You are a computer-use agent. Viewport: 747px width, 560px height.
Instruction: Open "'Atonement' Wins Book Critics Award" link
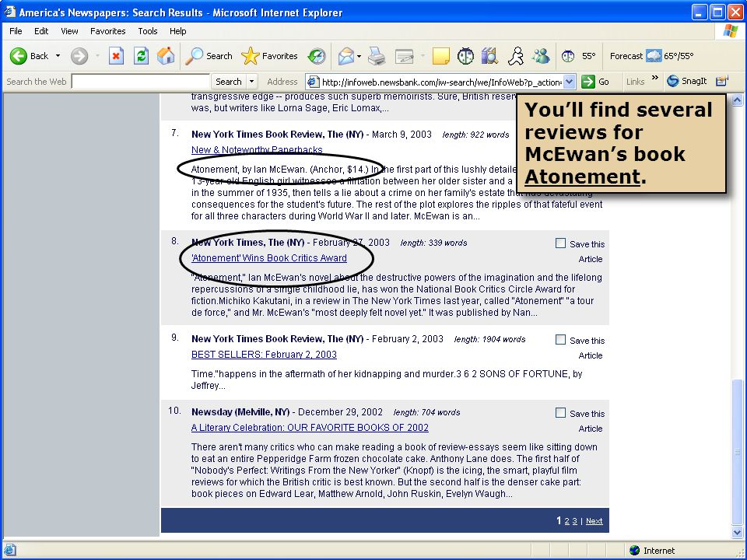[268, 258]
